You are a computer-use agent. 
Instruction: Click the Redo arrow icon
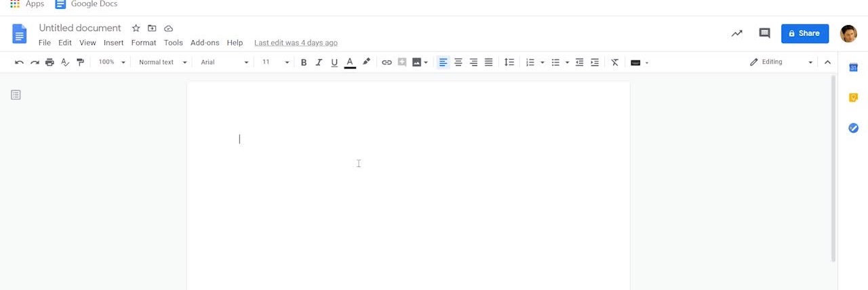tap(35, 62)
